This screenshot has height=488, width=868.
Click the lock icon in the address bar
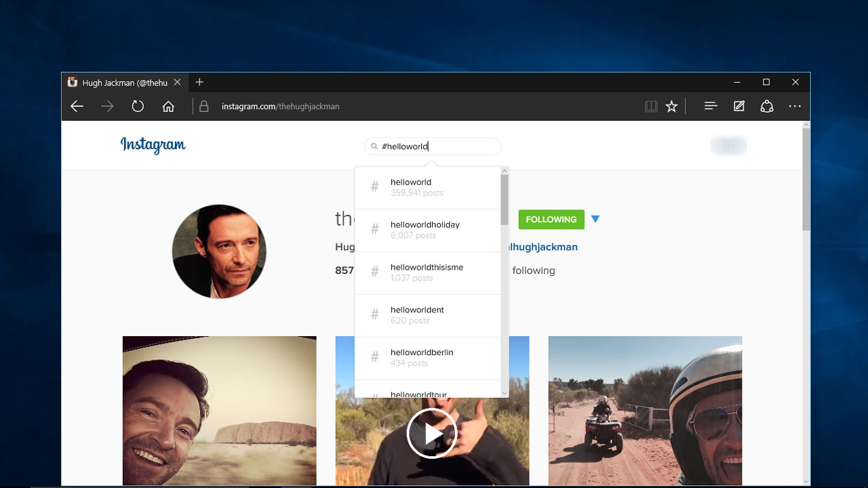[204, 106]
